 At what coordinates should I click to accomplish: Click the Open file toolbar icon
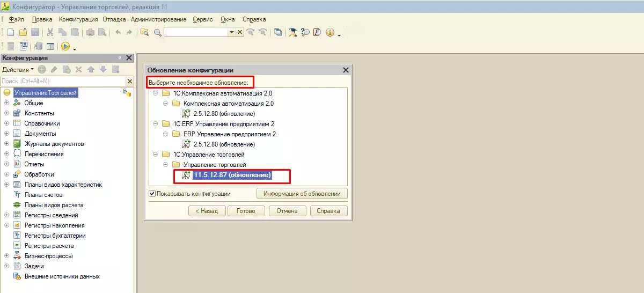pos(23,32)
